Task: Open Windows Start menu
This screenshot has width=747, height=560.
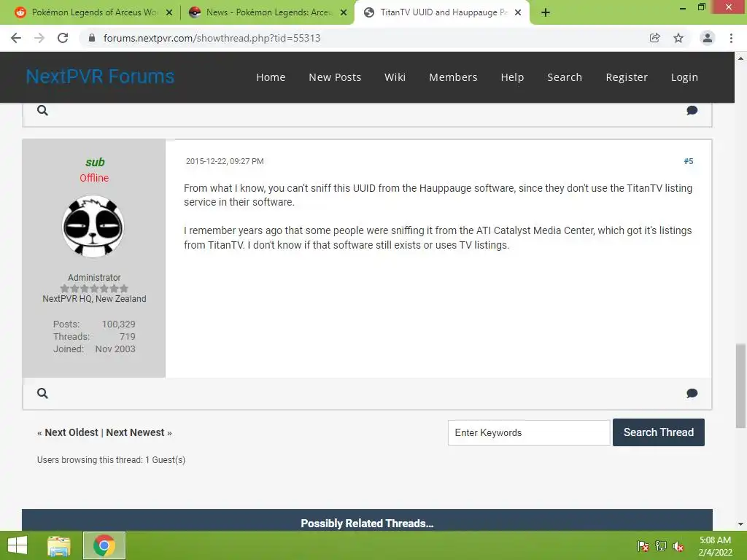Action: (x=18, y=545)
